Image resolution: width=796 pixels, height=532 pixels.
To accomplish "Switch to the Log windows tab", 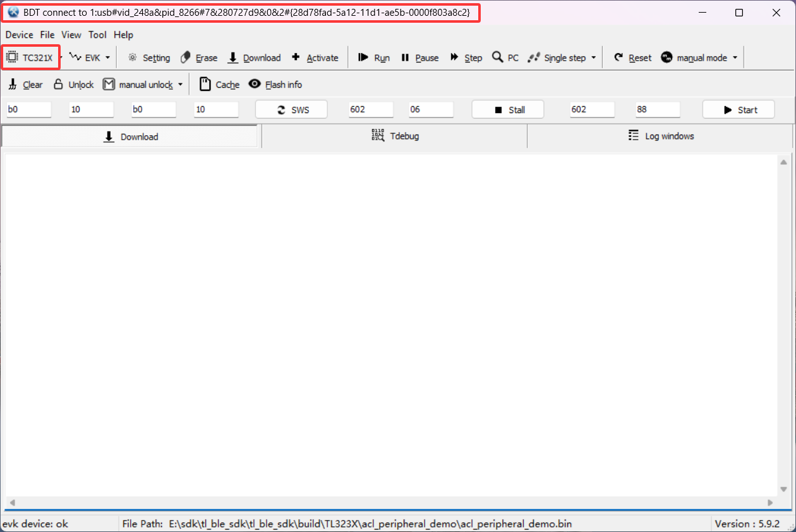I will click(661, 136).
